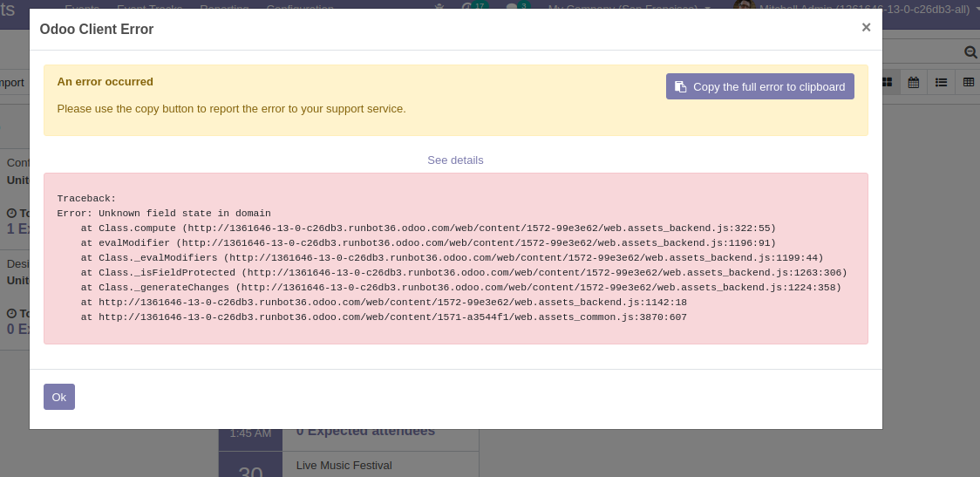The image size is (980, 477).
Task: Click the 'Class.compute' traceback line
Action: (x=428, y=228)
